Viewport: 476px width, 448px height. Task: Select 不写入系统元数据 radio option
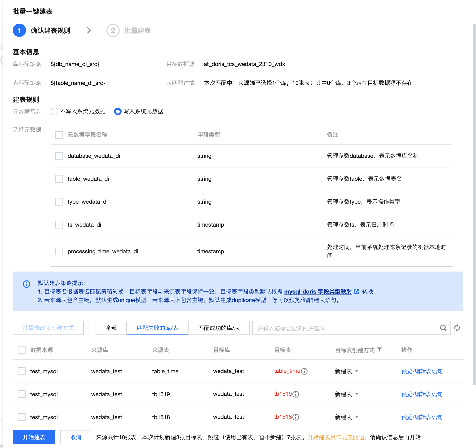pyautogui.click(x=54, y=111)
